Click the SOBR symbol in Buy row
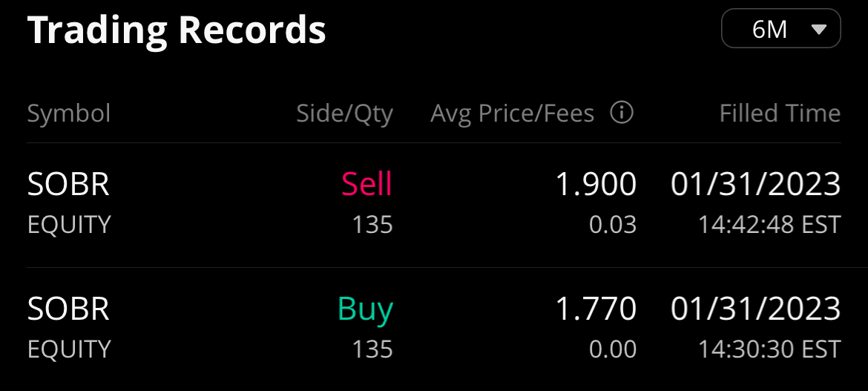Viewport: 868px width, 391px height. 68,309
